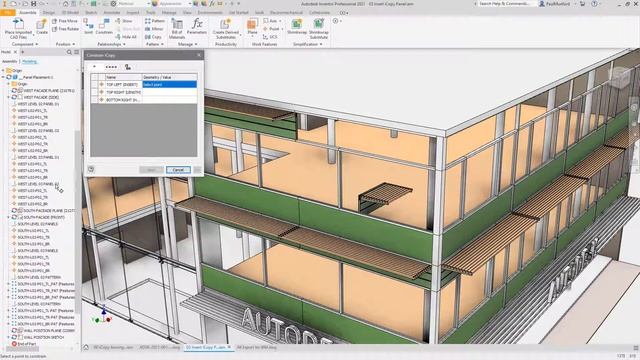
Task: Expand WEST FACADE (SIDE) tree node
Action: click(9, 98)
